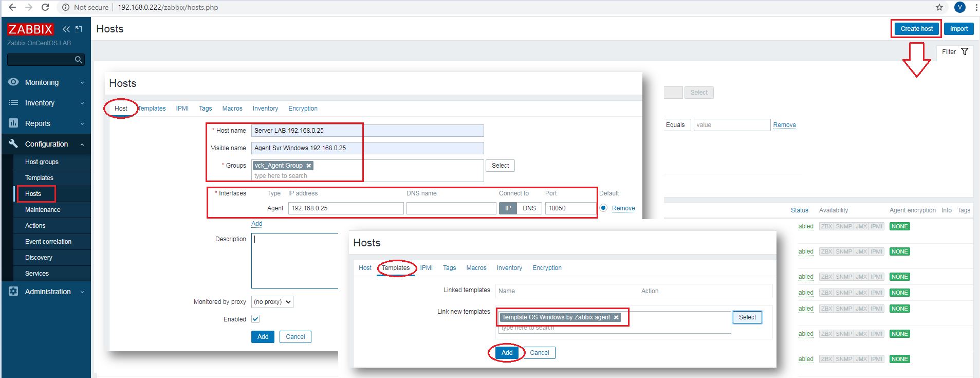
Task: Open Maintenance in Configuration menu
Action: [x=43, y=210]
